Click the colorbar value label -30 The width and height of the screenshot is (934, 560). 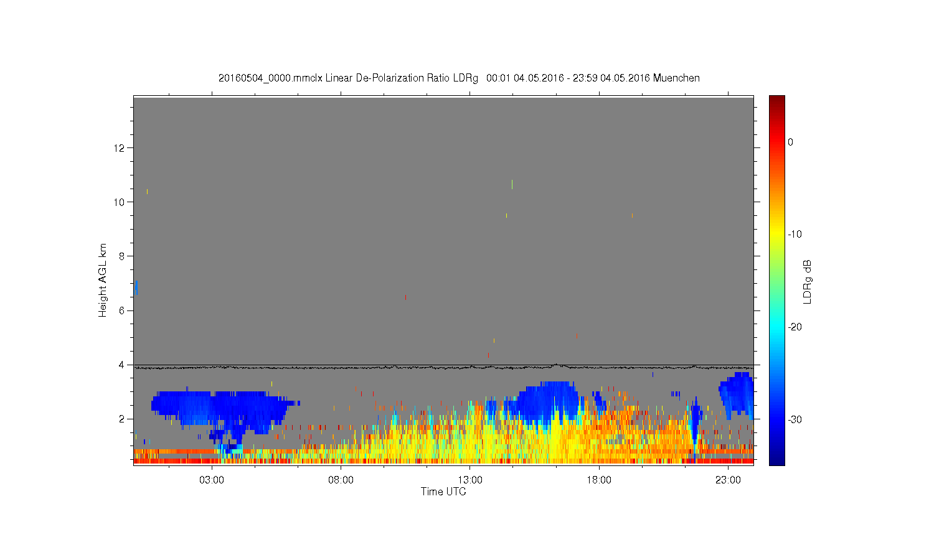tap(795, 419)
